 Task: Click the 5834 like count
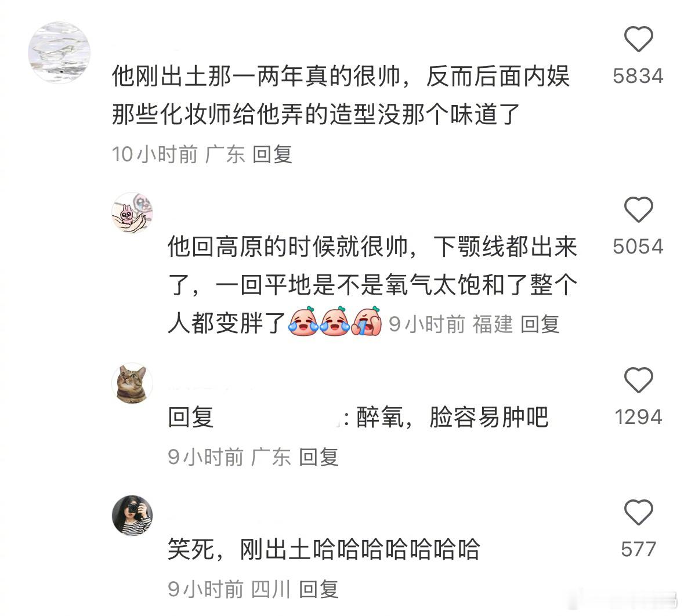point(638,76)
